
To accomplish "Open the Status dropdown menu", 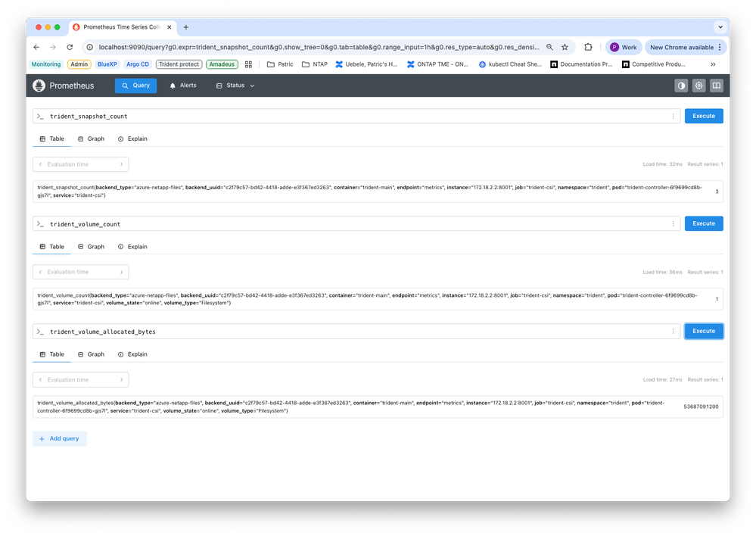I will (235, 86).
